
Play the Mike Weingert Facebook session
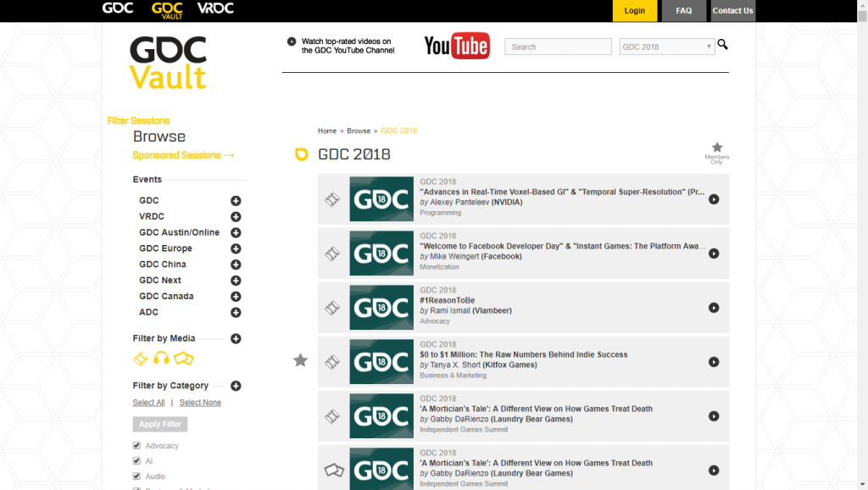[714, 253]
